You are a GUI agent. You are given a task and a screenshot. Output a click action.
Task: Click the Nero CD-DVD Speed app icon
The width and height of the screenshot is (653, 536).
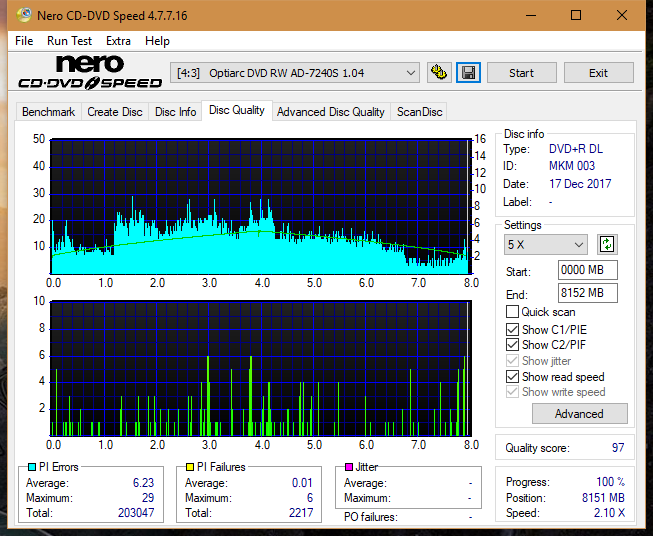pyautogui.click(x=24, y=15)
